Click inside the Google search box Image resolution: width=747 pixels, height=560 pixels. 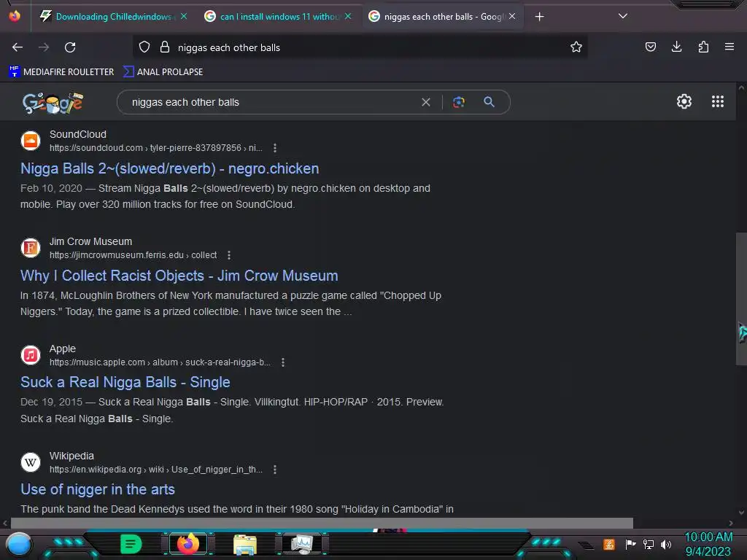pos(271,102)
